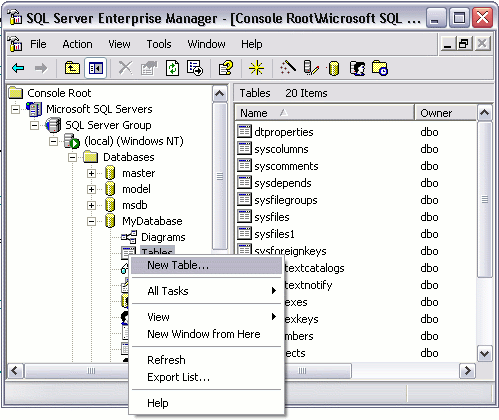Click the sysdepends table icon
The width and height of the screenshot is (499, 420).
click(244, 182)
